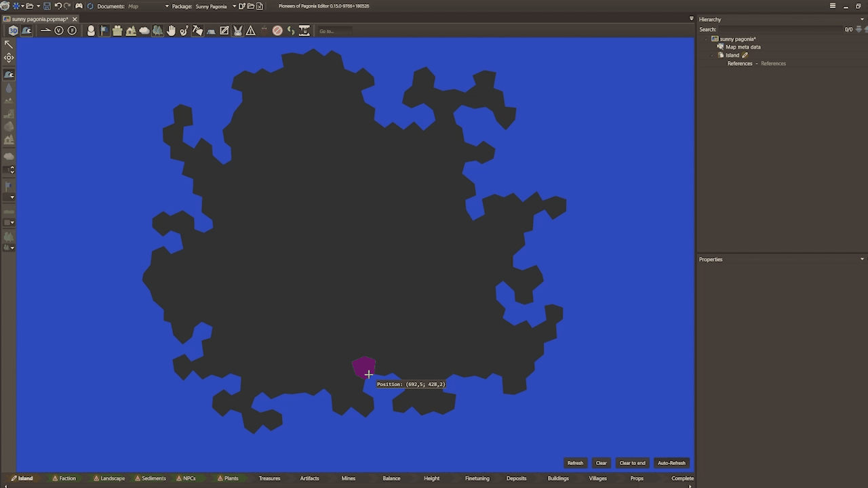Switch to the Landscape step tab

(x=109, y=479)
